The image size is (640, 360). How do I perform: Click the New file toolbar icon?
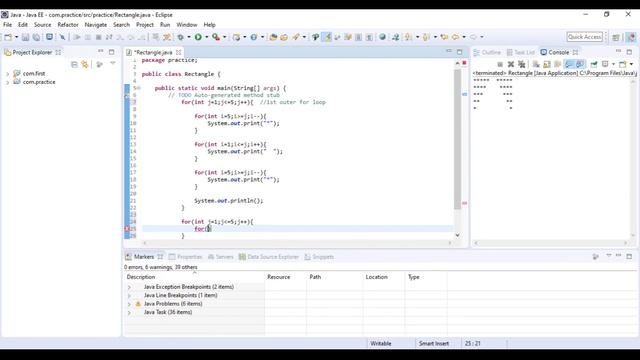click(8, 37)
